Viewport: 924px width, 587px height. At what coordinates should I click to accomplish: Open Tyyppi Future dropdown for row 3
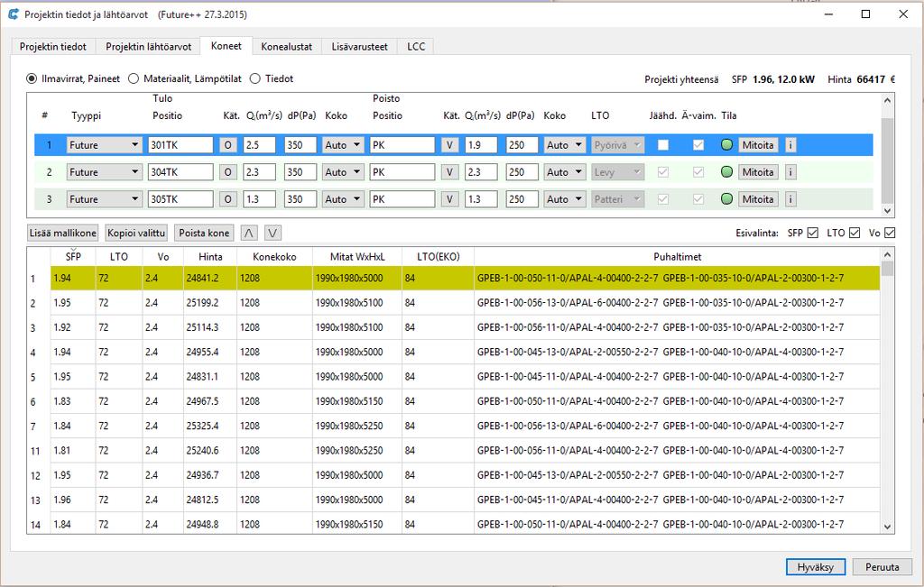(x=105, y=199)
